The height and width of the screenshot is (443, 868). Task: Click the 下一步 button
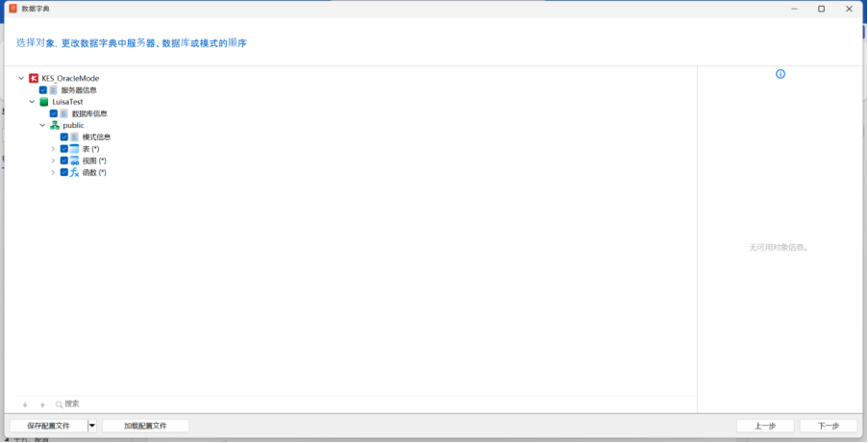pos(828,426)
